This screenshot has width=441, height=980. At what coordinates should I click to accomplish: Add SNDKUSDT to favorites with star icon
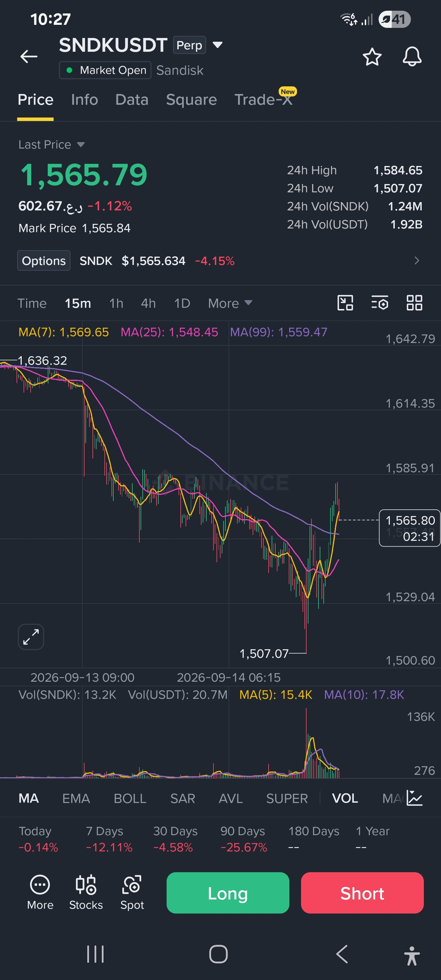372,57
